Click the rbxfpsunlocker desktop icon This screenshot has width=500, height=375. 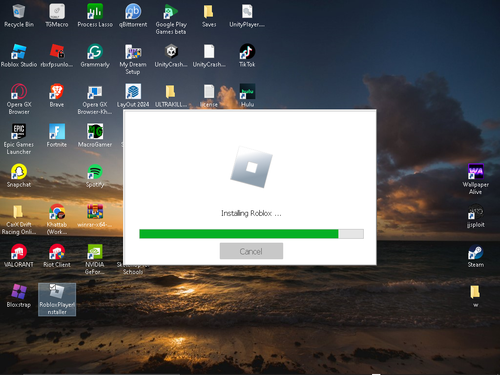pyautogui.click(x=57, y=56)
